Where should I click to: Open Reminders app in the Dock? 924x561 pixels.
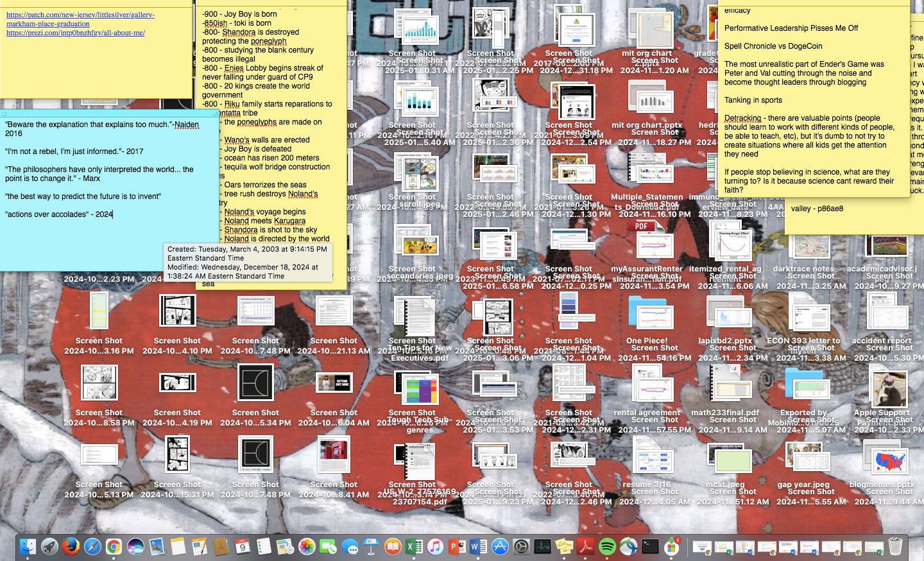[264, 547]
